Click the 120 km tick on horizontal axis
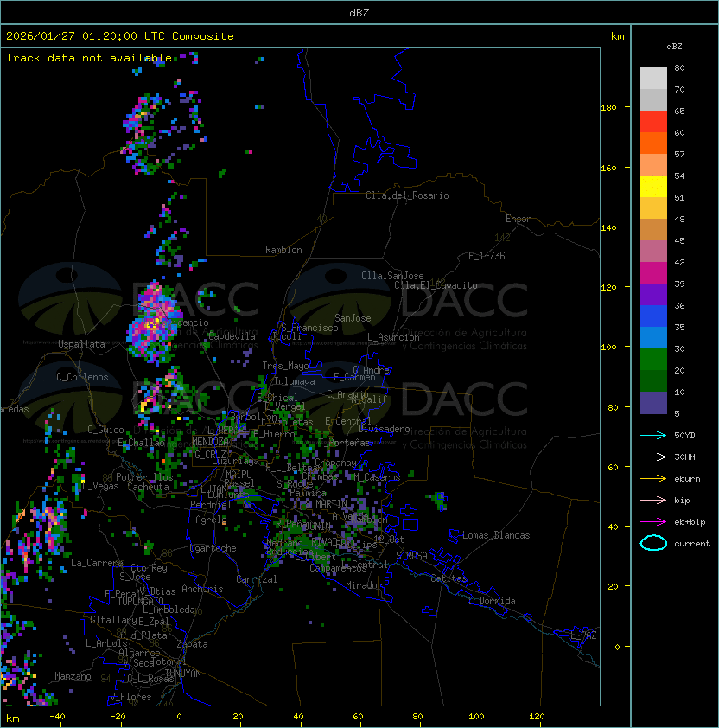The image size is (719, 728). coord(537,717)
